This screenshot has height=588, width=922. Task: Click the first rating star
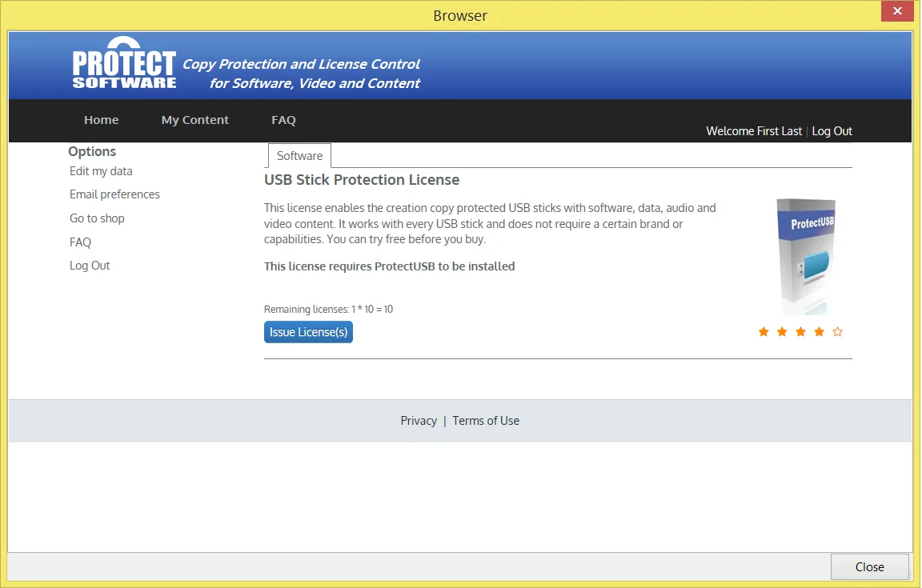(764, 332)
